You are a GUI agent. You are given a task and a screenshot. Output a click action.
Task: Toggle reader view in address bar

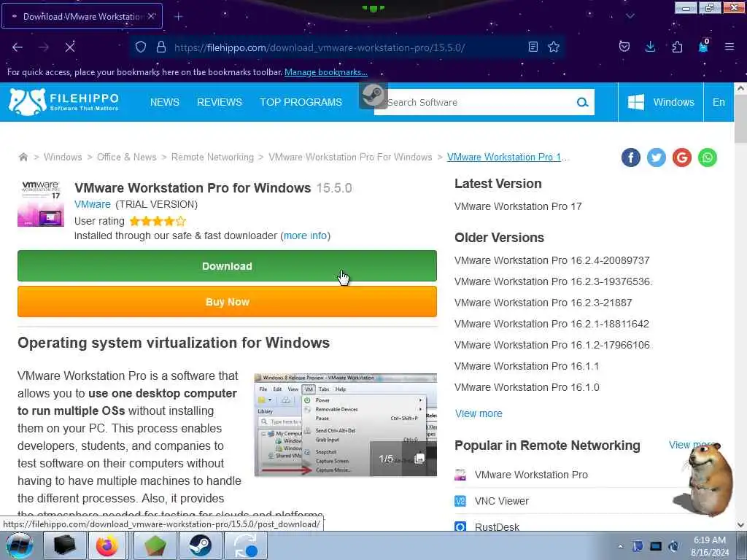[x=533, y=47]
